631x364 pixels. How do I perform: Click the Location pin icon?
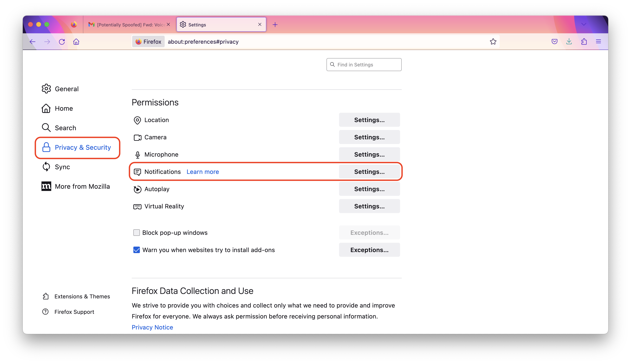pyautogui.click(x=137, y=120)
